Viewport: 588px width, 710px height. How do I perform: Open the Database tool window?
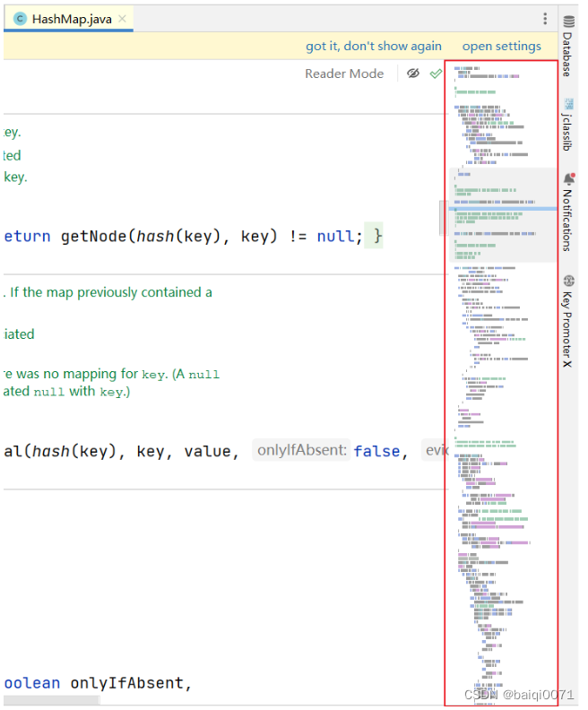pyautogui.click(x=568, y=46)
